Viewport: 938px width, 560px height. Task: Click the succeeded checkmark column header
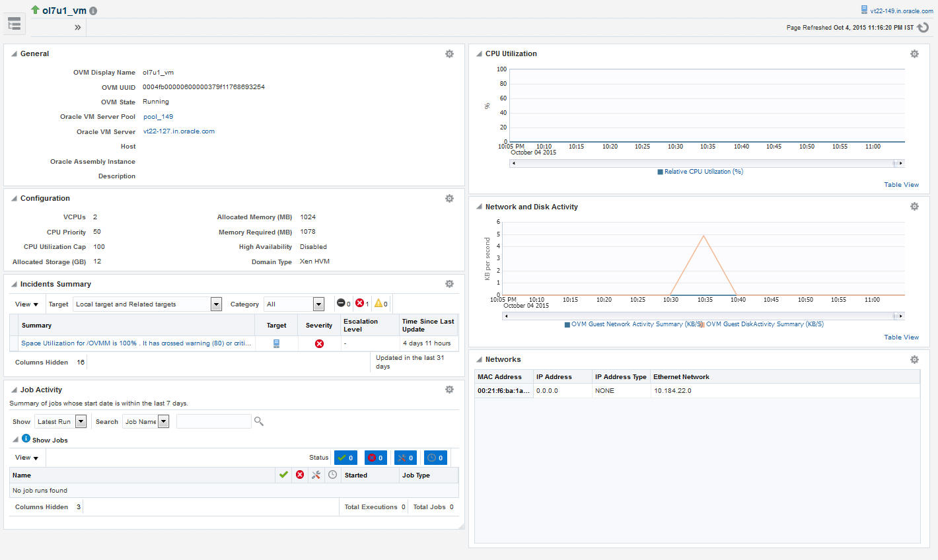click(x=283, y=475)
